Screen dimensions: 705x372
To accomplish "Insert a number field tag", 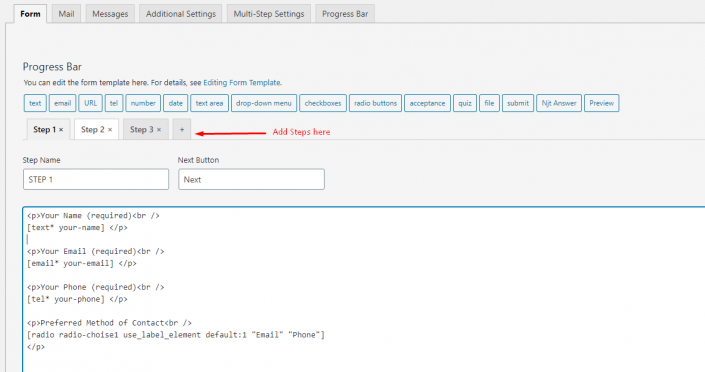I will [x=143, y=103].
